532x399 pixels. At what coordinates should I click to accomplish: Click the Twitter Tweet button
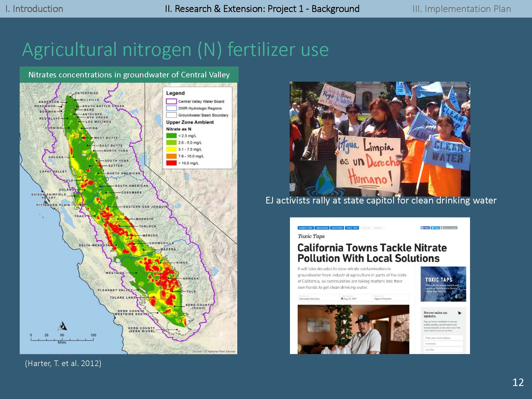pos(435,228)
